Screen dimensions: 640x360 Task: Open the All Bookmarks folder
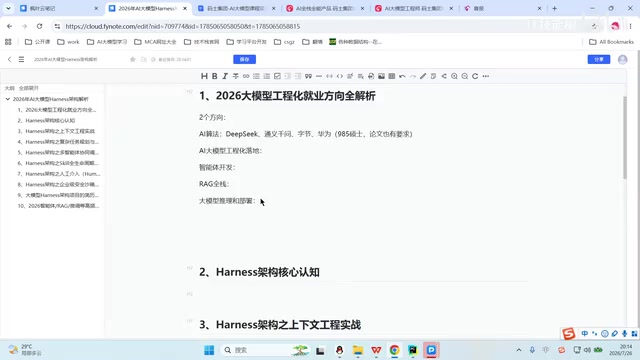pos(611,42)
